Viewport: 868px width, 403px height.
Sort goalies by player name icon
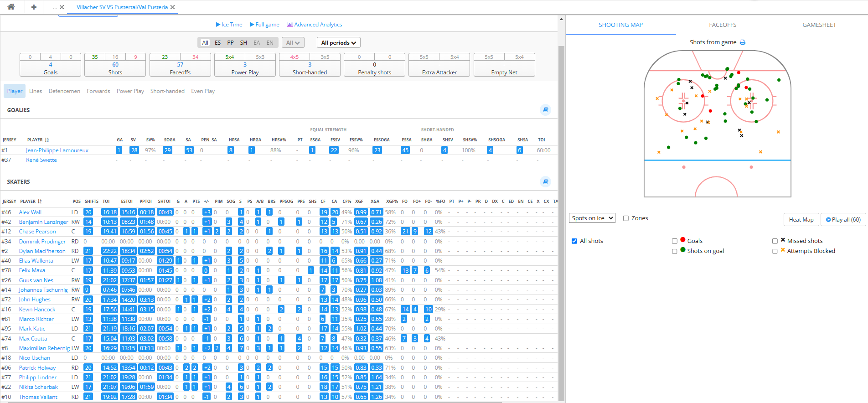point(47,140)
